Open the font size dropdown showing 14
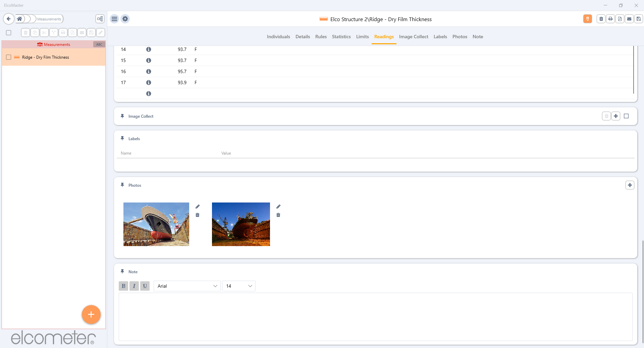This screenshot has height=348, width=644. click(238, 286)
